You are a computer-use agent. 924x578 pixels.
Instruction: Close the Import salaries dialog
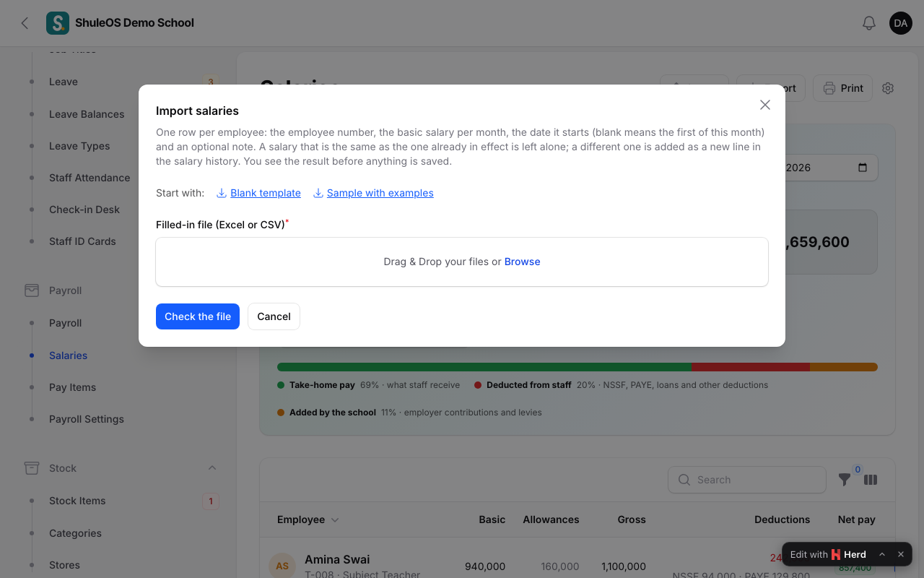pos(765,105)
